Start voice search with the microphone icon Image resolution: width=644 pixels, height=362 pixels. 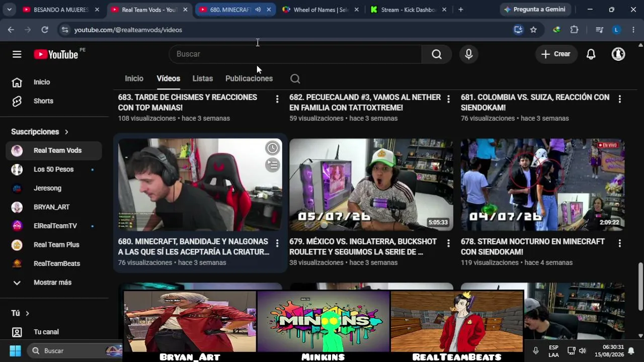(x=469, y=54)
